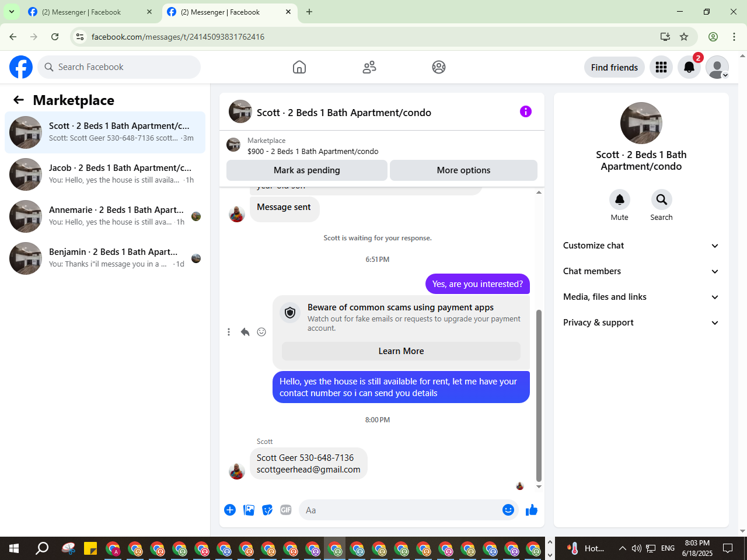The image size is (747, 560).
Task: Open more actions plus icon in composer
Action: (x=230, y=510)
